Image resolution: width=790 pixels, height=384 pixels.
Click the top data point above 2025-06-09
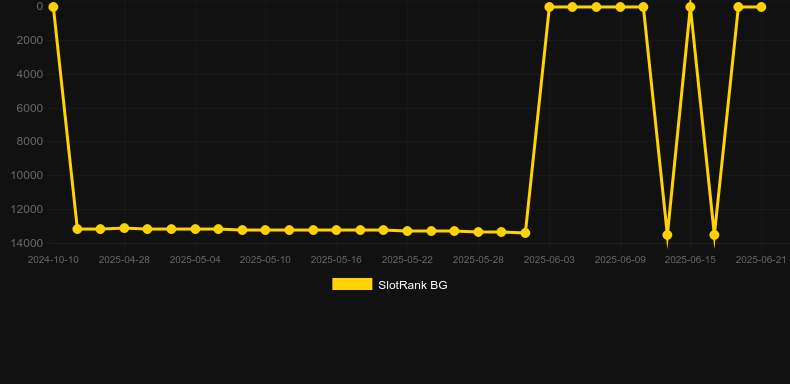click(x=620, y=7)
